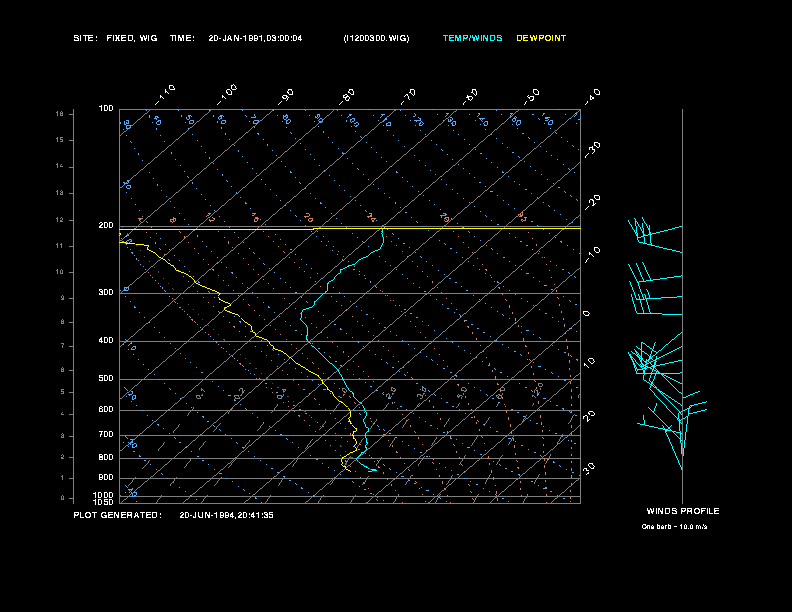
Task: Click the -90 temperature label at top
Action: coord(286,97)
